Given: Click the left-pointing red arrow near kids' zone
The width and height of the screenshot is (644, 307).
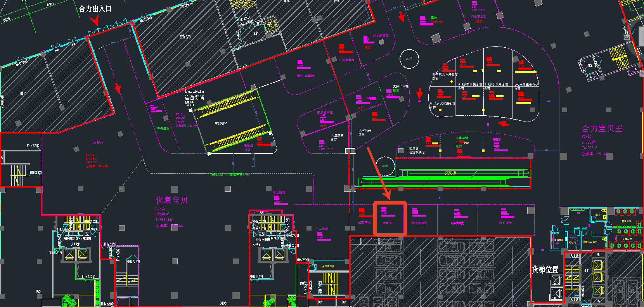Looking at the screenshot, I should click(x=504, y=124).
